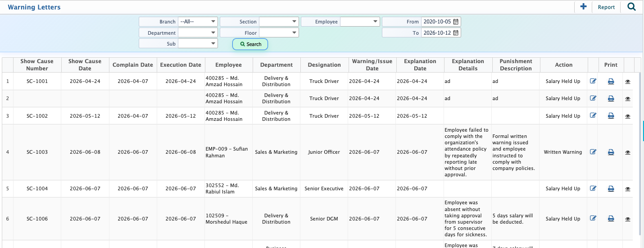
Task: View SC-1006 details using eye icon
Action: (628, 219)
